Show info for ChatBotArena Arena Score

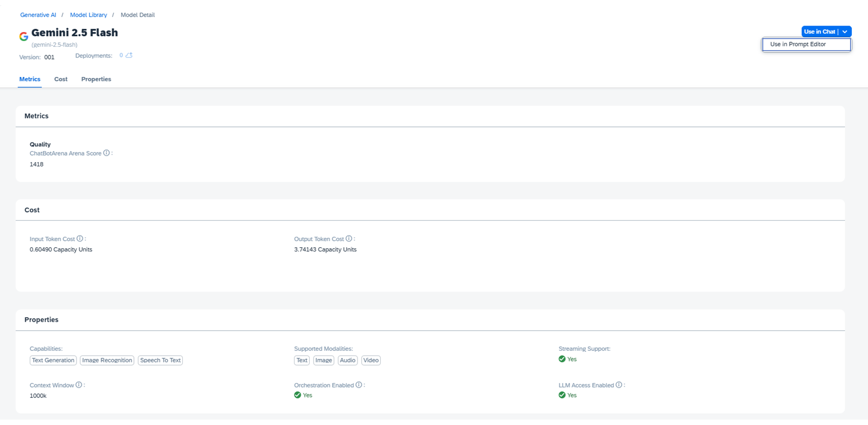coord(106,153)
